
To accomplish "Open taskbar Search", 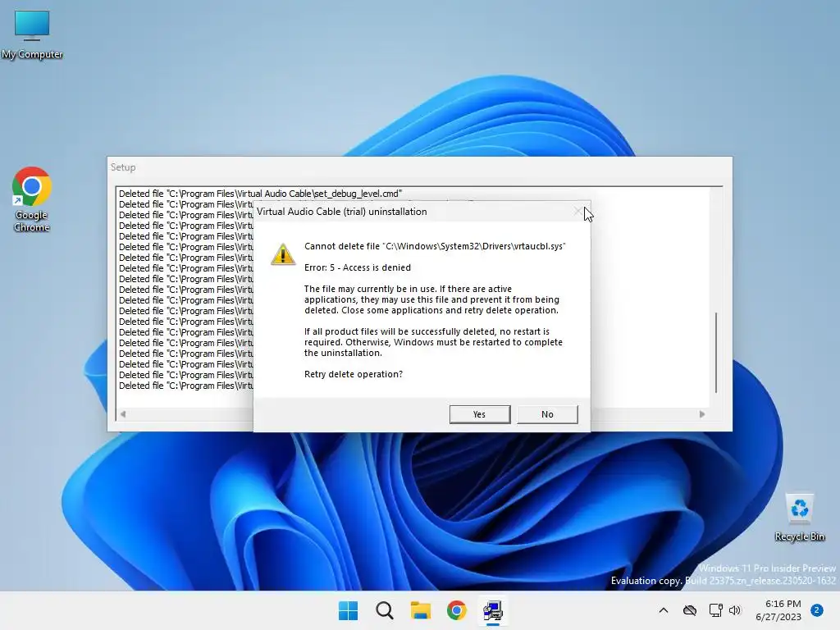I will (384, 610).
